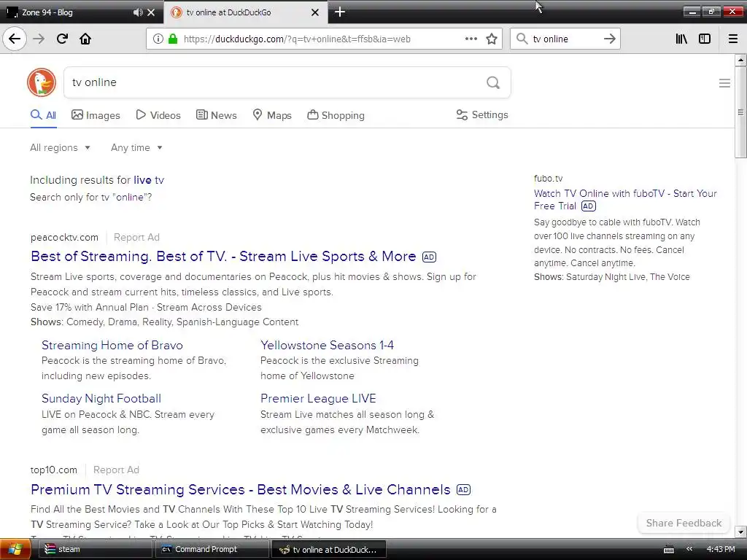Open the search Settings dropdown
The height and width of the screenshot is (560, 747).
[x=482, y=114]
